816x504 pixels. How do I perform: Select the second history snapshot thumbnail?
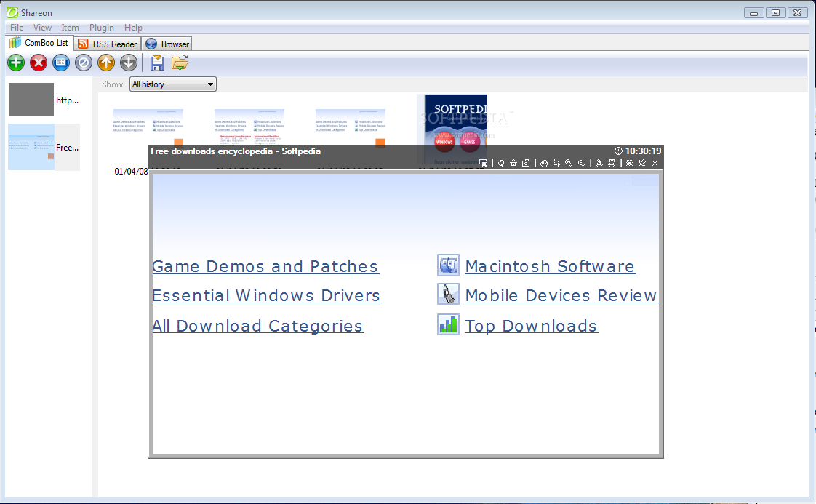click(x=249, y=127)
